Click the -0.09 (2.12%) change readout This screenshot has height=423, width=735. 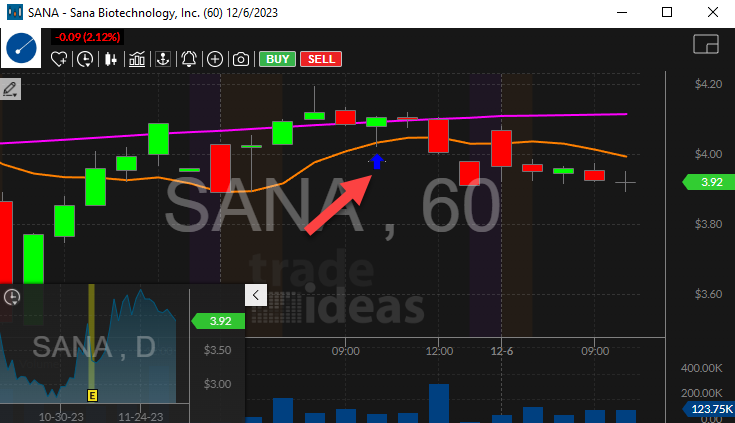tap(88, 37)
